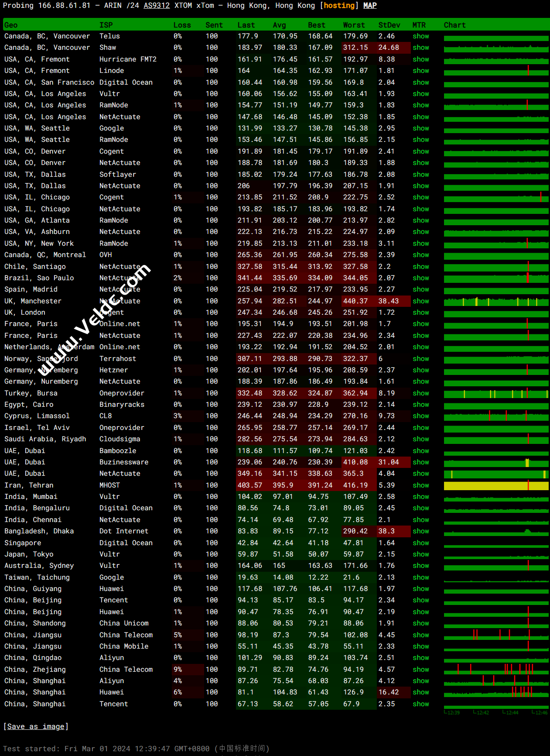Show MTR for Canada Vancouver Telus
550x756 pixels.
pyautogui.click(x=421, y=36)
